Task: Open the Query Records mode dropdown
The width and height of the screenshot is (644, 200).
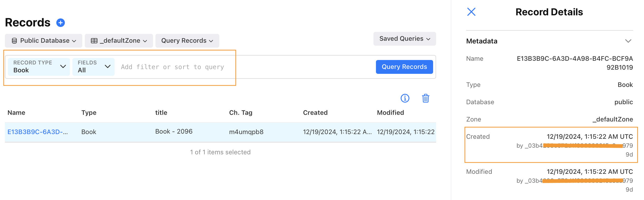Action: 187,40
